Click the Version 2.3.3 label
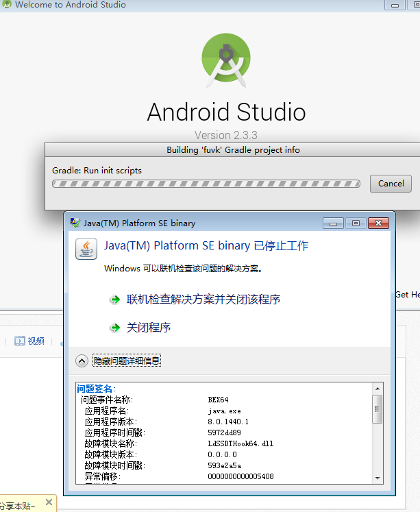Image resolution: width=420 pixels, height=512 pixels. pyautogui.click(x=226, y=135)
